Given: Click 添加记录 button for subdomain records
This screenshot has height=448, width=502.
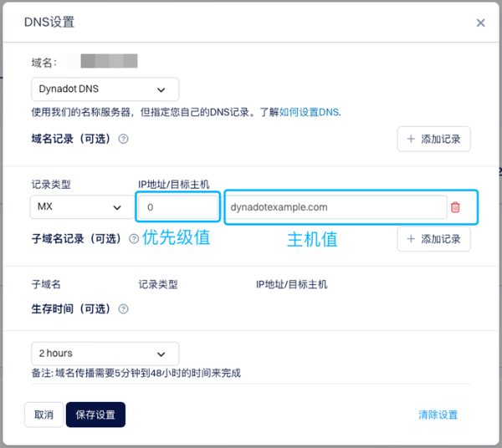Looking at the screenshot, I should 433,239.
